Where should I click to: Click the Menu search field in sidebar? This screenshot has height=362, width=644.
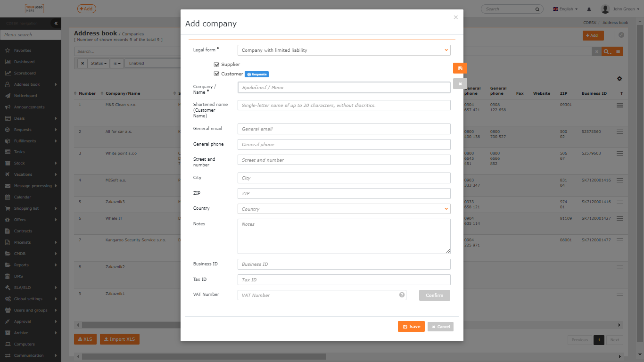(x=31, y=34)
